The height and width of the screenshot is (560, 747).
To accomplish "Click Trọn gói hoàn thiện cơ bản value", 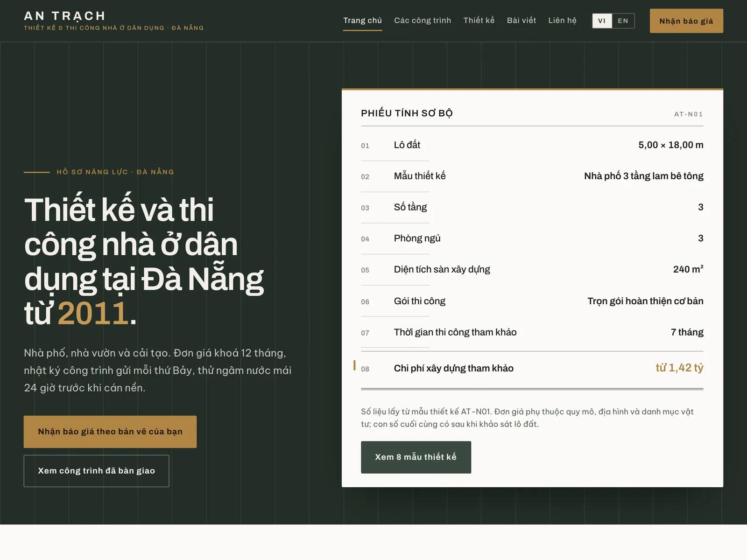I will click(x=645, y=301).
